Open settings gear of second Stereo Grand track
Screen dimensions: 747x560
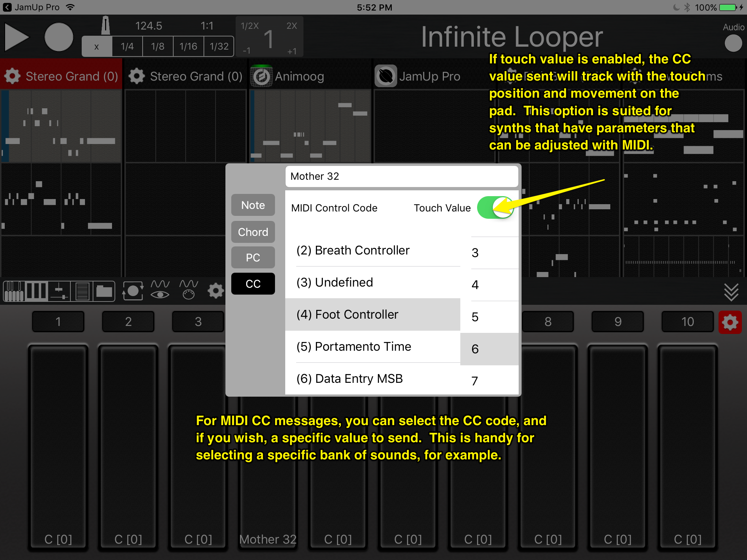(x=137, y=76)
